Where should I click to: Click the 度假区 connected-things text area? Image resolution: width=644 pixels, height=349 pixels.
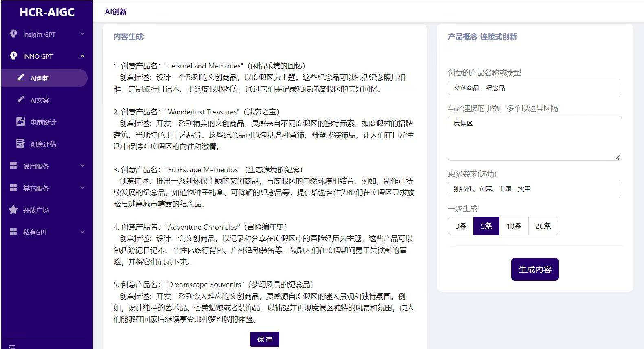(x=534, y=138)
